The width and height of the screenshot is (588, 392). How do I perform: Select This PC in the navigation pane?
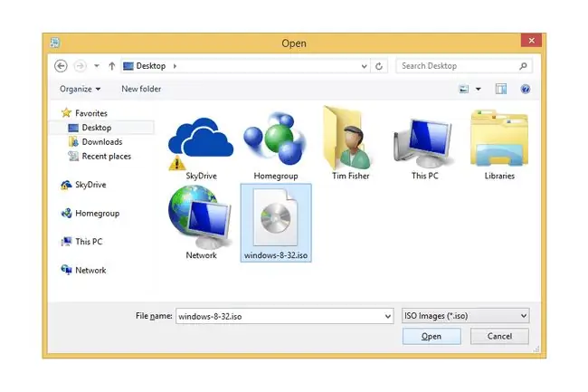tap(81, 242)
